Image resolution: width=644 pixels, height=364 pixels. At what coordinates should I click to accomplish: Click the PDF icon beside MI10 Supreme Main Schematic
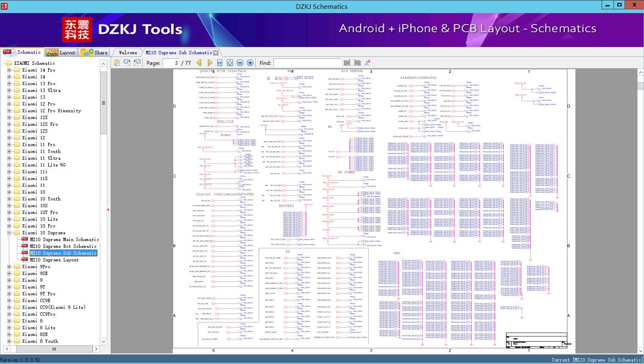point(25,239)
